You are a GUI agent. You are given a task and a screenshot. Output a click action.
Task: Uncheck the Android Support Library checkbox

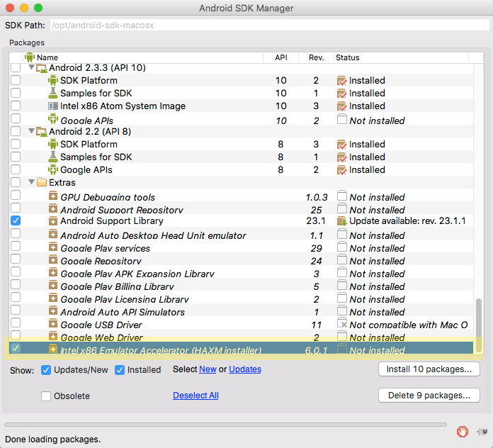pos(16,220)
